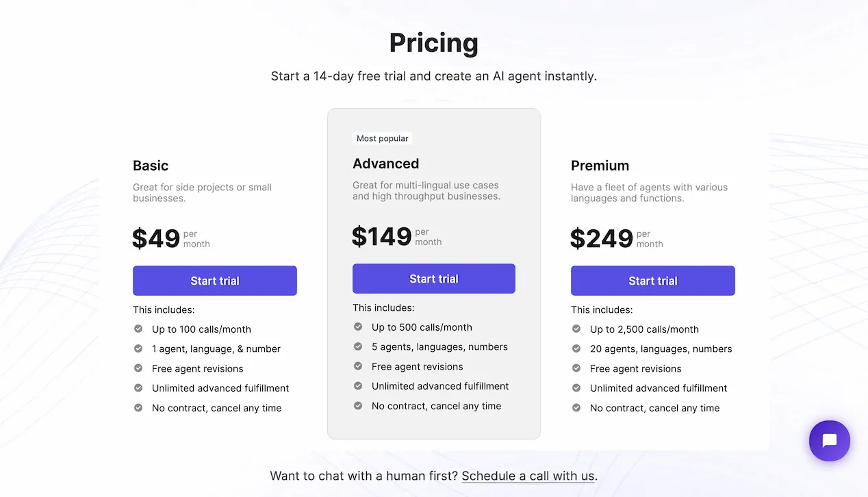Click the checkmark beside 'Up to 500 calls/month'
This screenshot has width=868, height=497.
click(x=357, y=327)
